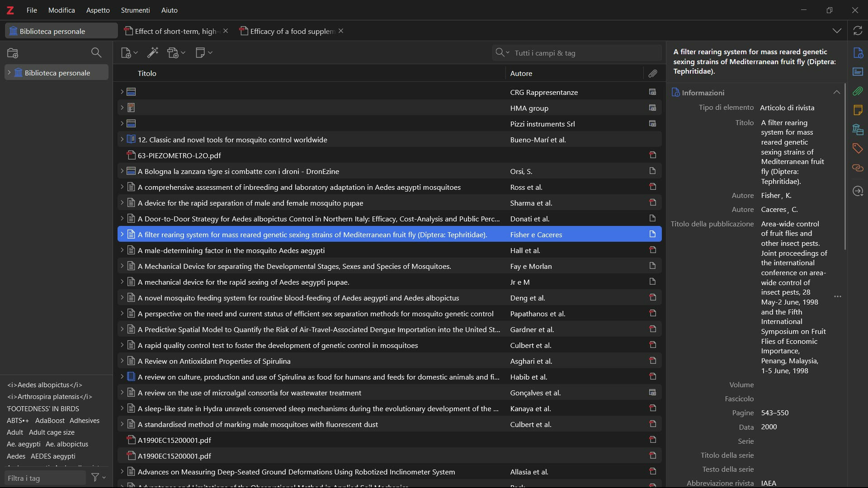
Task: Collapse the Informazioni section
Action: [x=836, y=92]
